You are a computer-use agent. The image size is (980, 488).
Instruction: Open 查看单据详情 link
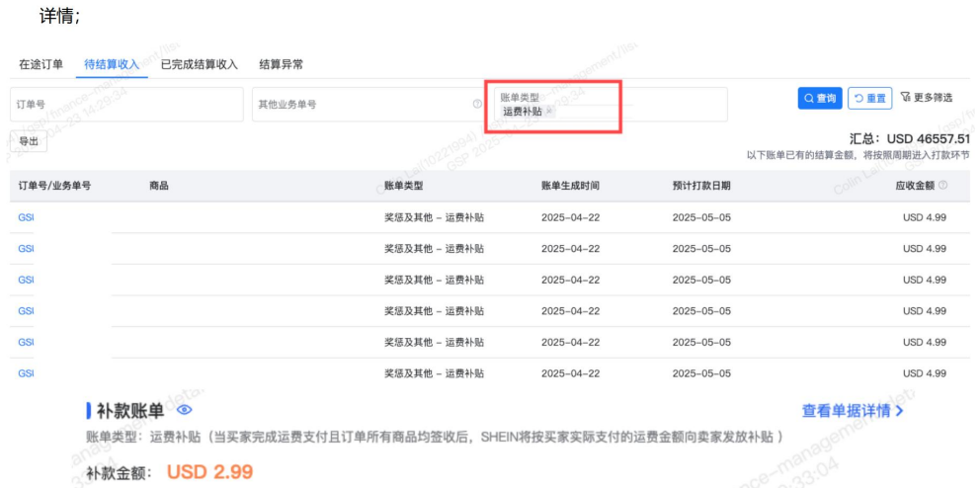852,410
